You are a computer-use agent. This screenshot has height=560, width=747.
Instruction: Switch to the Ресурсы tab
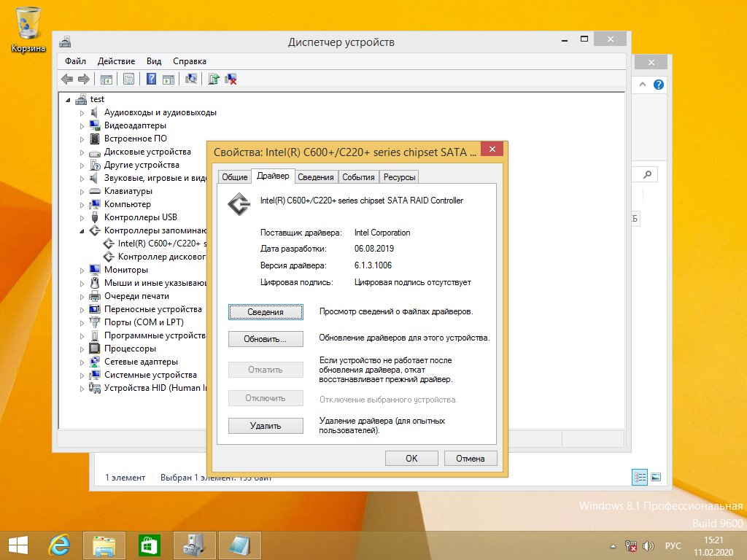tap(399, 177)
